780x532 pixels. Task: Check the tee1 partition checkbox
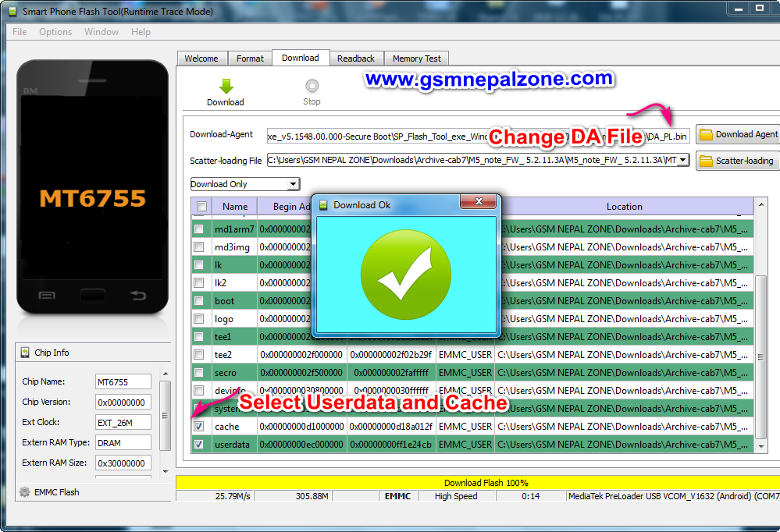pos(198,337)
